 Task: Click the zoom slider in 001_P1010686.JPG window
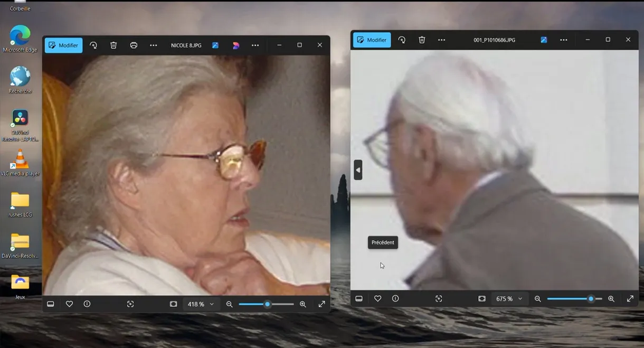coord(574,299)
